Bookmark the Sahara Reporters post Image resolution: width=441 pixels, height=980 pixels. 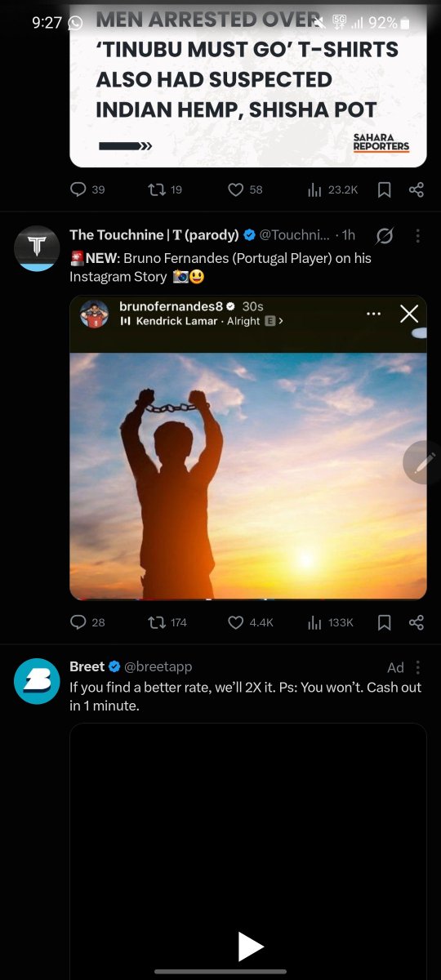(x=385, y=189)
